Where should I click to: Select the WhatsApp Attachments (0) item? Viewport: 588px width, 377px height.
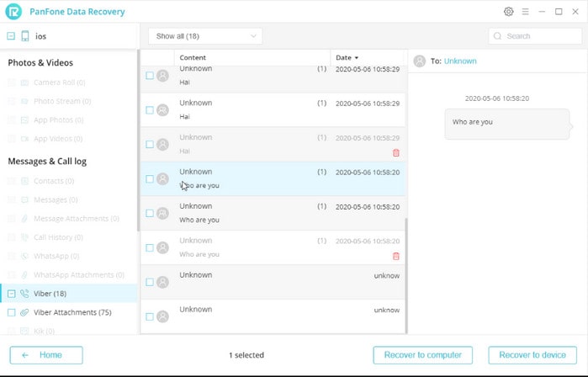[x=79, y=274]
